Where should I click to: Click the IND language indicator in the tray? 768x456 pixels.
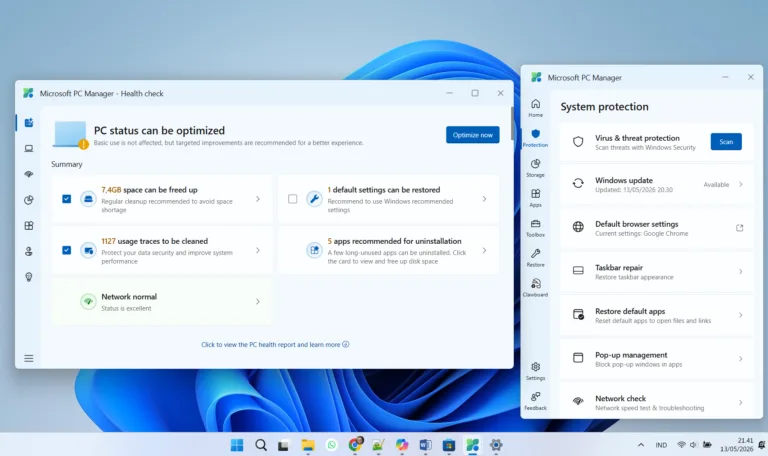(661, 445)
